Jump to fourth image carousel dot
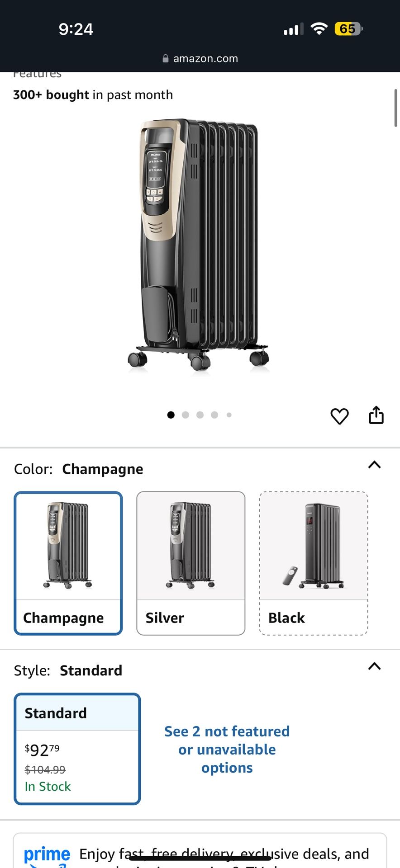 pyautogui.click(x=214, y=415)
